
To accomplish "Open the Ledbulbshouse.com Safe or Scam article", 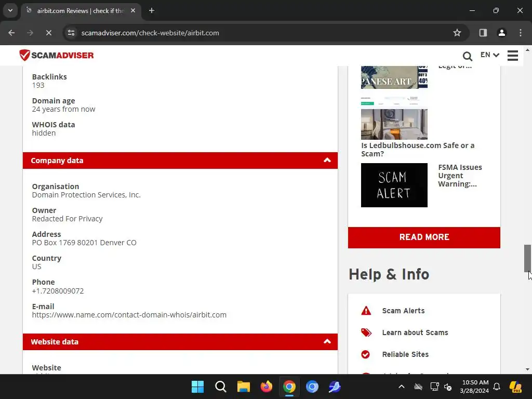I will tap(417, 149).
